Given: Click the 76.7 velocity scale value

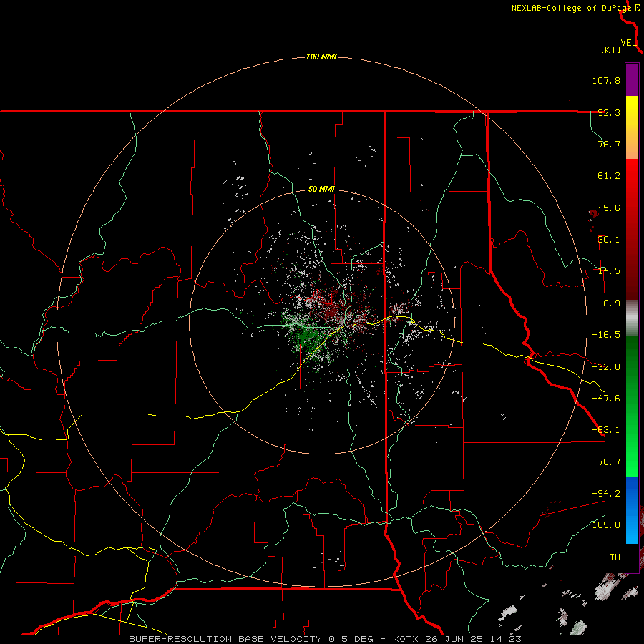Looking at the screenshot, I should tap(609, 144).
